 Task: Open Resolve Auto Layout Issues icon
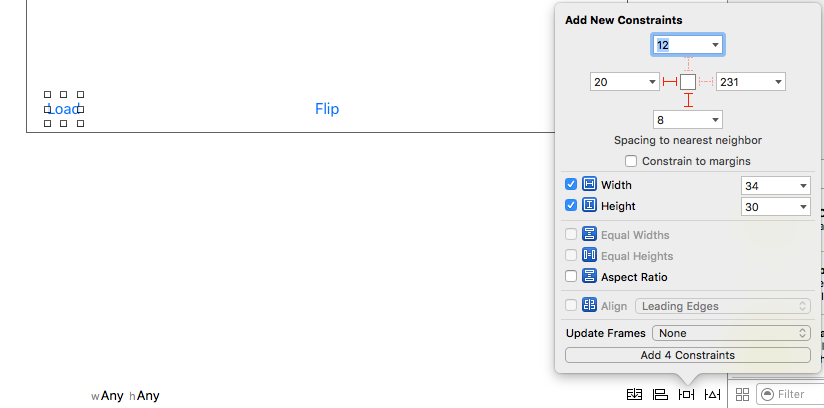tap(712, 395)
